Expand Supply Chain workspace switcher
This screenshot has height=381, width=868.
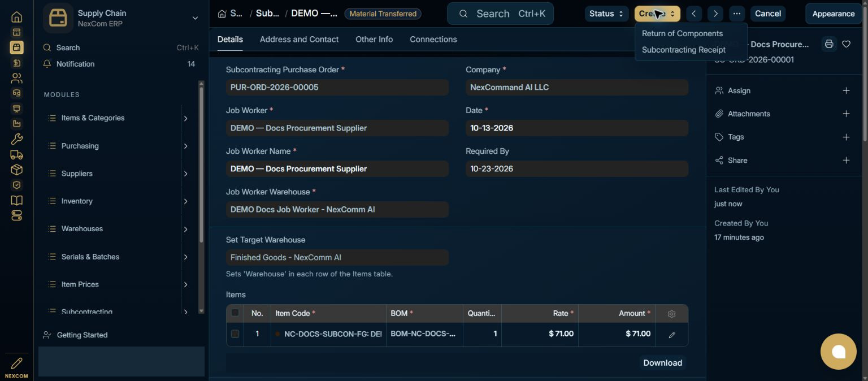click(x=195, y=18)
